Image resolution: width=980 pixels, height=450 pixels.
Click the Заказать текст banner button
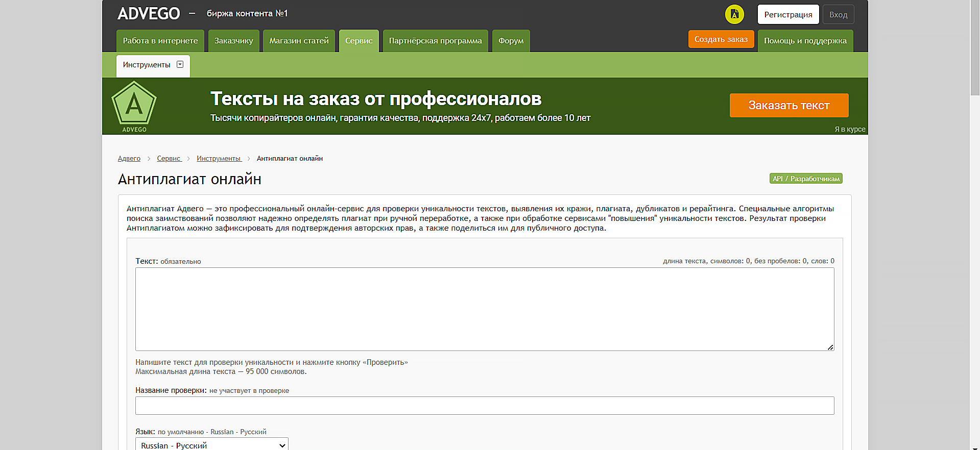[789, 105]
